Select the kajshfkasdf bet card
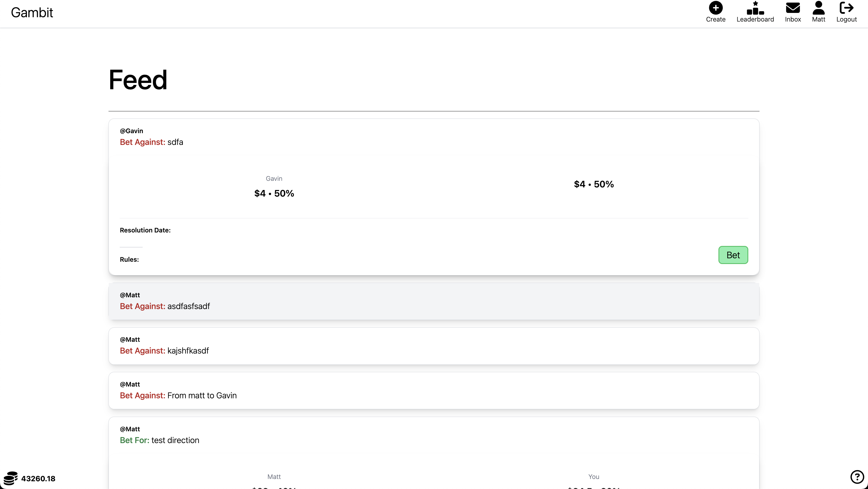The image size is (868, 489). coord(434,346)
